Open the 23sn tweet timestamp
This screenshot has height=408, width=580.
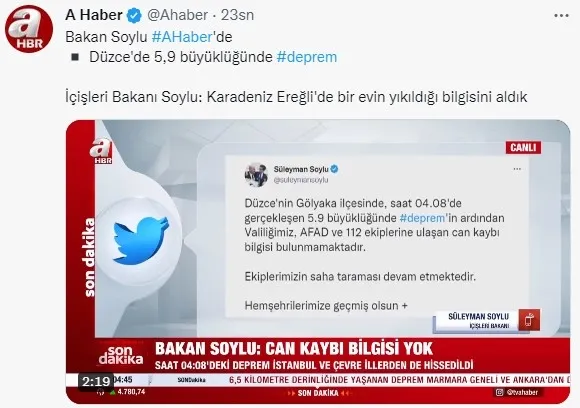tap(237, 15)
